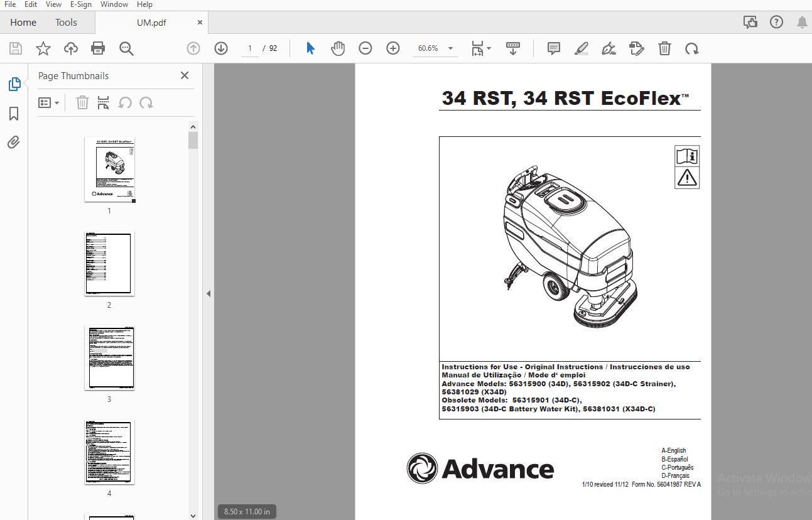Delete pages icon in thumbnails panel
Image resolution: width=812 pixels, height=520 pixels.
click(82, 102)
